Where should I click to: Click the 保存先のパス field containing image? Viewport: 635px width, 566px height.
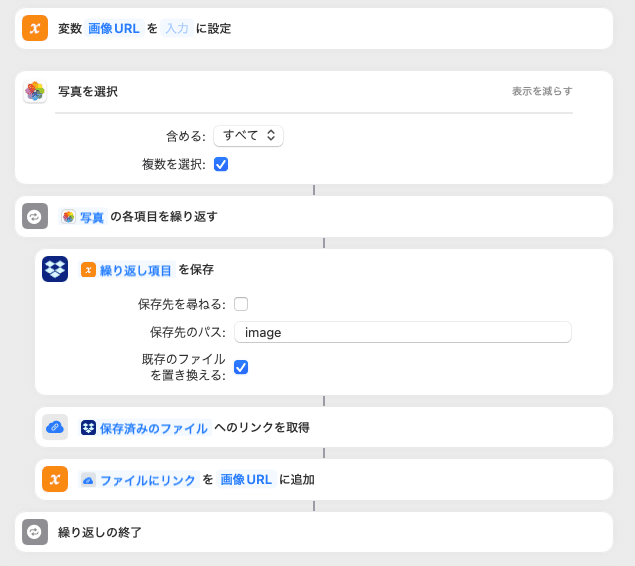403,332
